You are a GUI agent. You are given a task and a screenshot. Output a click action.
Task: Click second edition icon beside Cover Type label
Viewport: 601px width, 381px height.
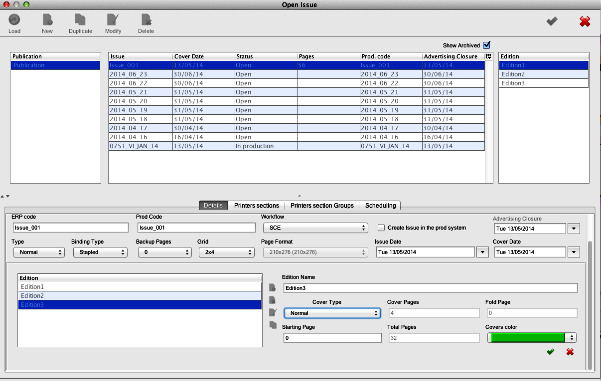(273, 300)
